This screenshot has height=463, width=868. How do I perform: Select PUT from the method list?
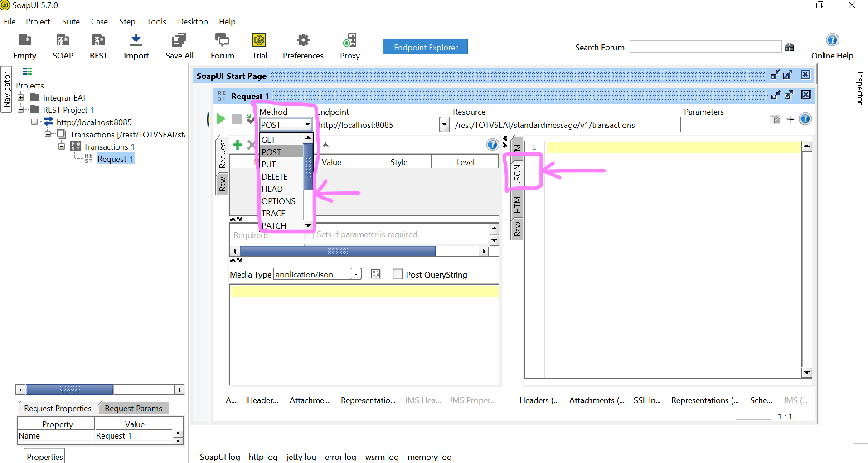coord(281,164)
